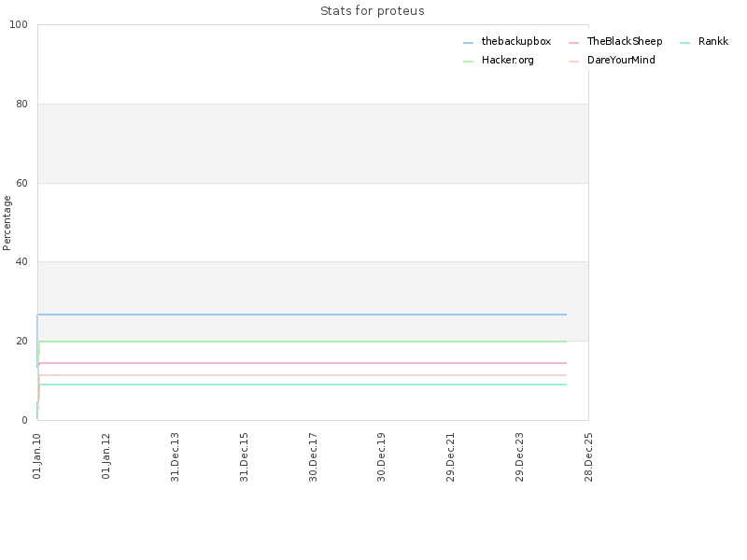Click the blue thebackupbox legend swatch

pos(469,43)
